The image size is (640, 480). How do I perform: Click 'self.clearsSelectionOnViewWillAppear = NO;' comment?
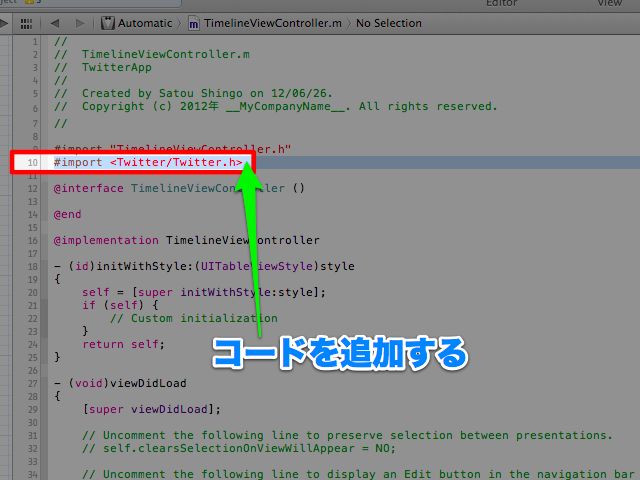tap(239, 448)
